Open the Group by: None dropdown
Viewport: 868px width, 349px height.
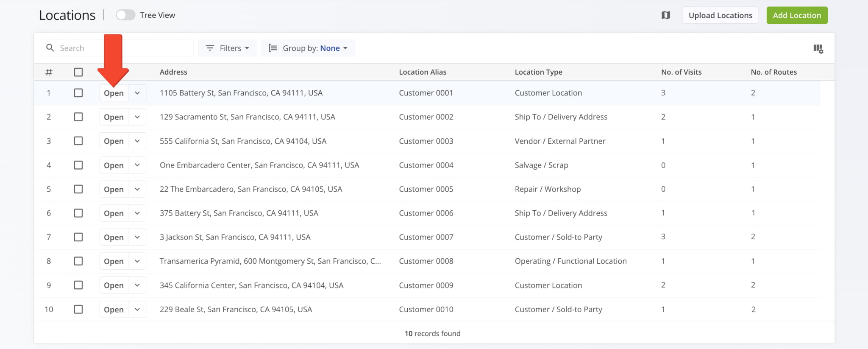(x=308, y=48)
